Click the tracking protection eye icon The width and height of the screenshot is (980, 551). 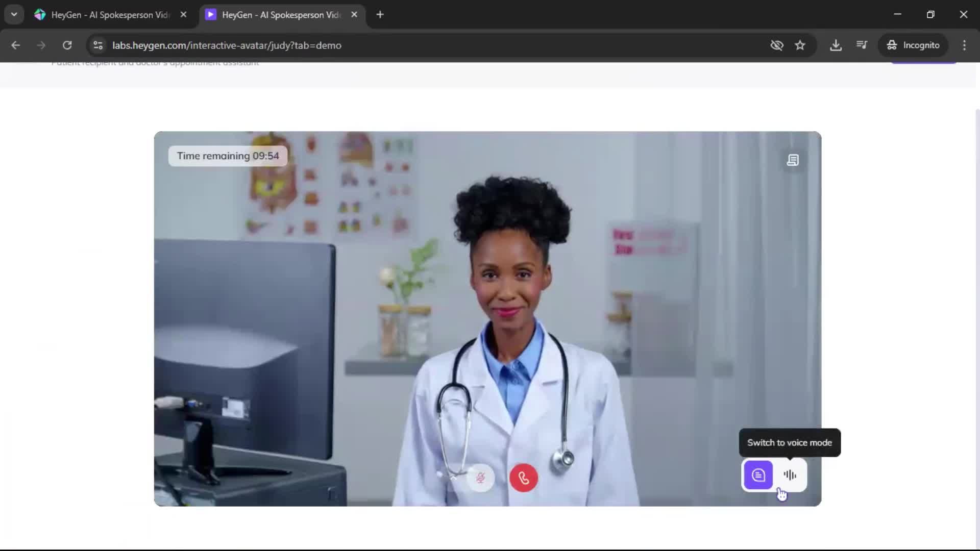pyautogui.click(x=776, y=45)
